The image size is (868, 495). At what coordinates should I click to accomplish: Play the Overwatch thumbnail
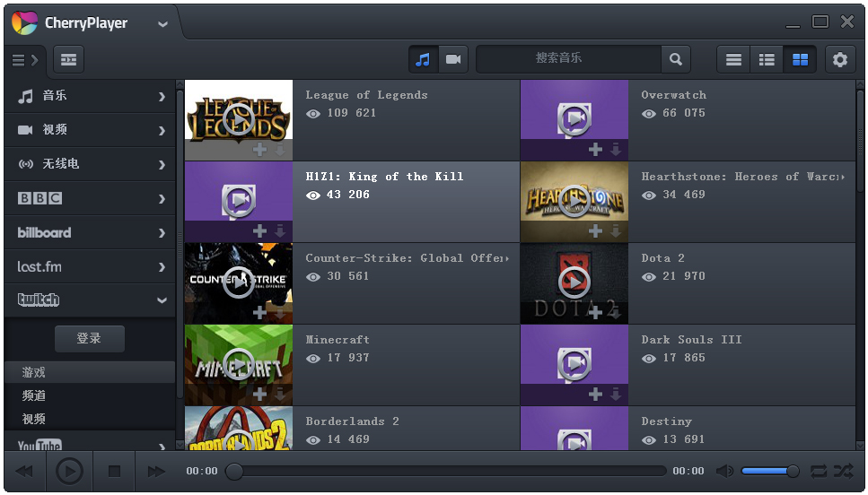tap(574, 119)
